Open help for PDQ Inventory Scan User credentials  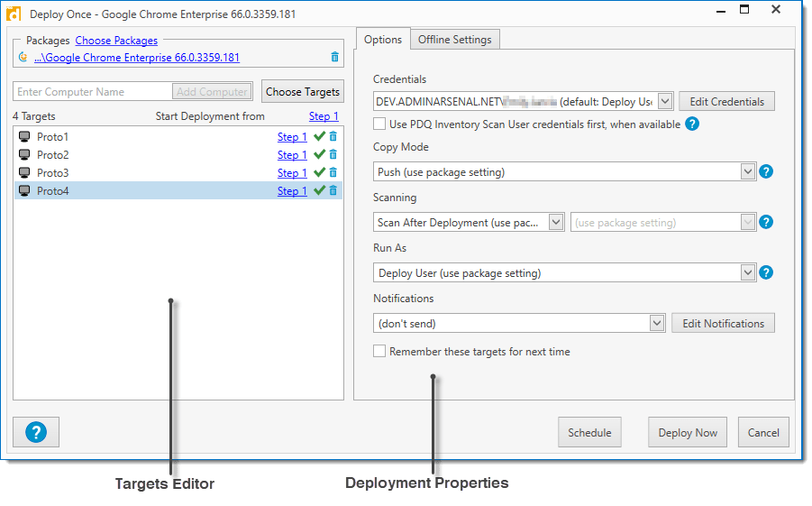(x=692, y=124)
